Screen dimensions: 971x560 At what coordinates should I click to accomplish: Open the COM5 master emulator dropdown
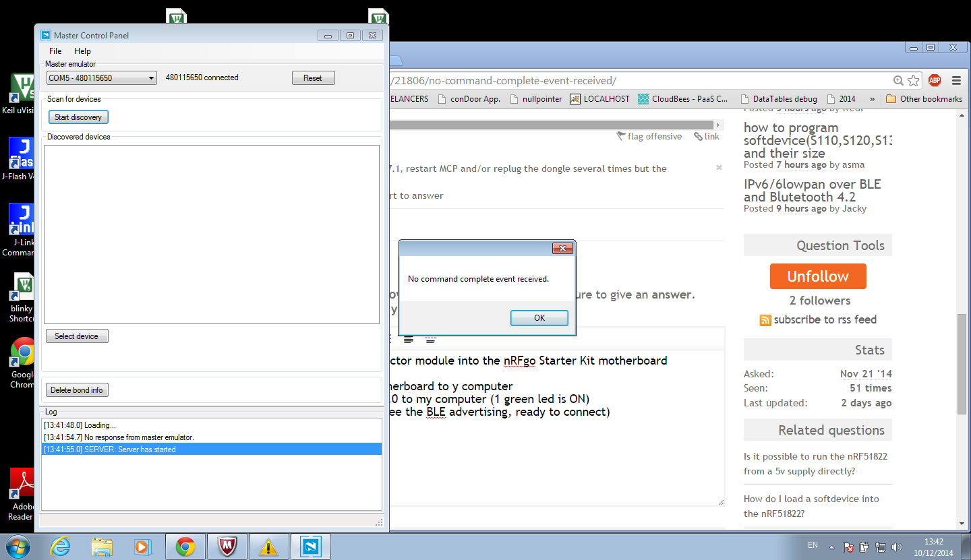[101, 78]
